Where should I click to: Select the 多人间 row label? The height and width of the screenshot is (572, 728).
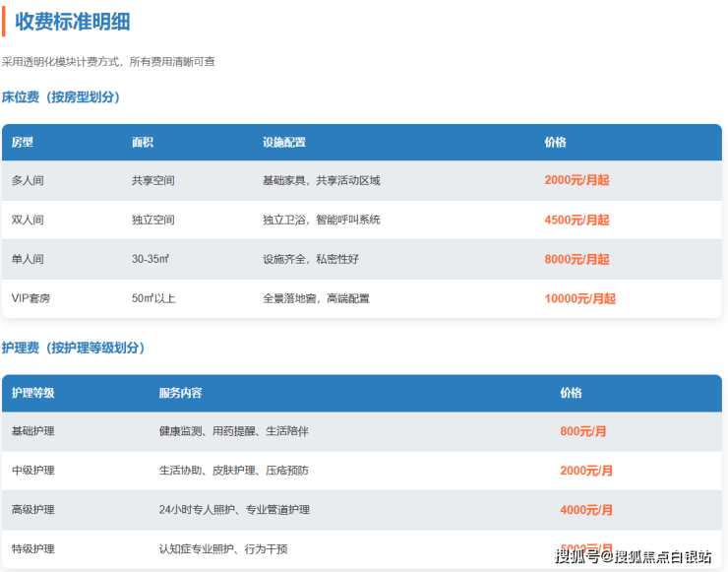pos(28,180)
